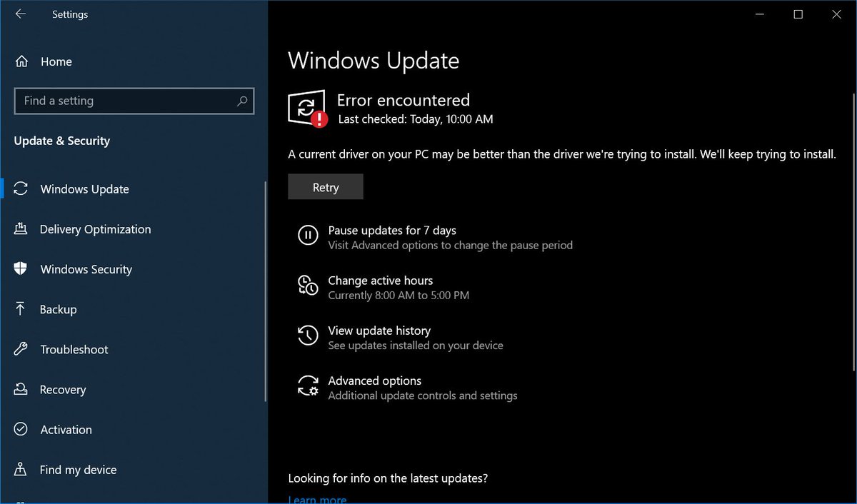Click 'Currently 8:00 AM to 5:00 PM' text
Image resolution: width=857 pixels, height=504 pixels.
(x=399, y=295)
